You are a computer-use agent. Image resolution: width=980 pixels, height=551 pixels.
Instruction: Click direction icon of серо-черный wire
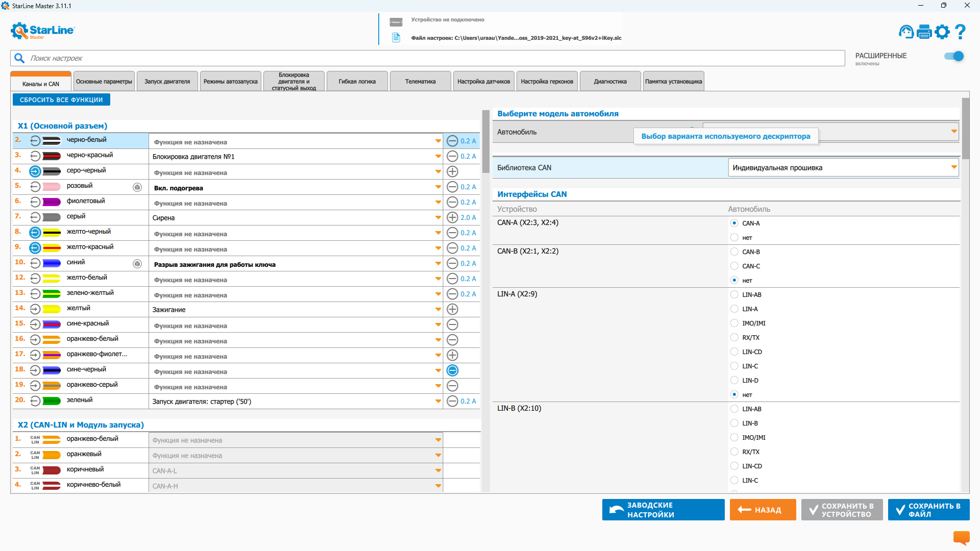(35, 171)
